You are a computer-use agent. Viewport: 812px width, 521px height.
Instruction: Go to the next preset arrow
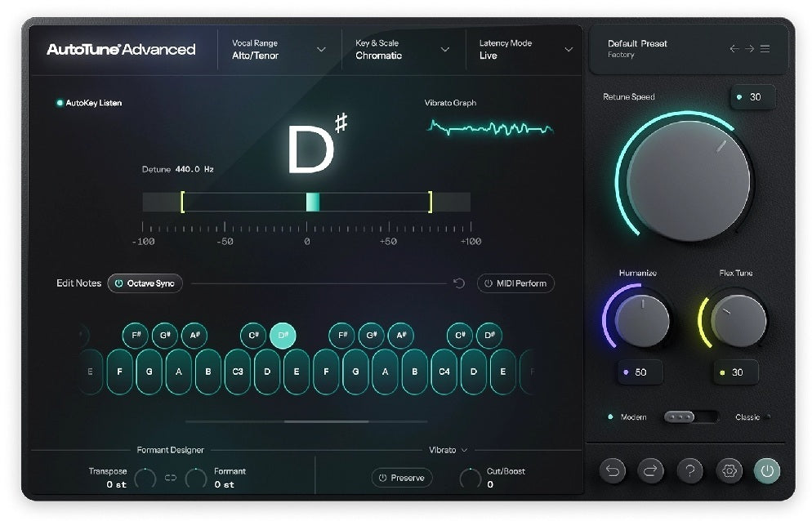749,49
